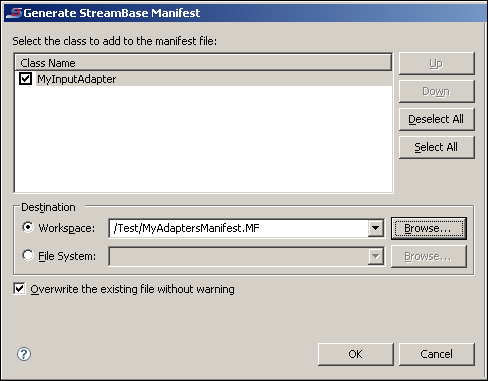Cancel the manifest generation dialog
Screen dimensions: 488x381
(x=437, y=354)
